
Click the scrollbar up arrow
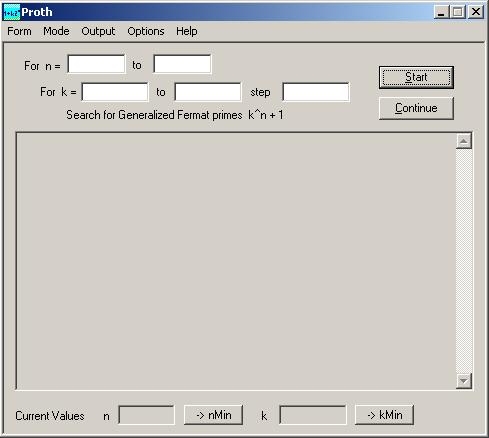(x=464, y=141)
